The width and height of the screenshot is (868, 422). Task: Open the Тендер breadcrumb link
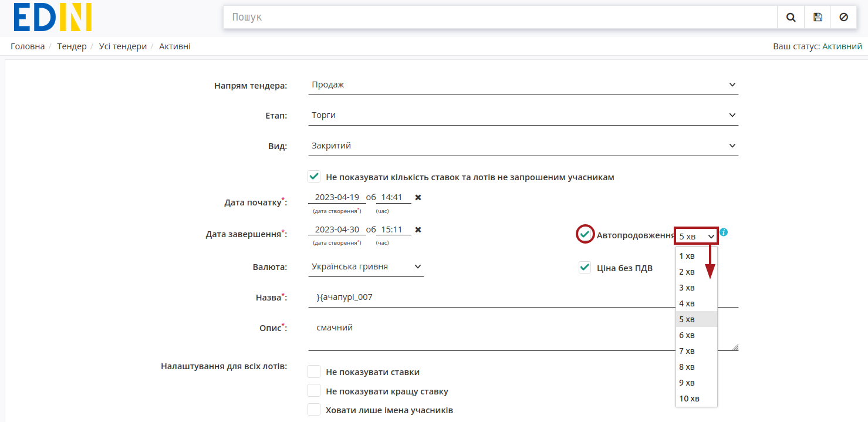[x=72, y=46]
